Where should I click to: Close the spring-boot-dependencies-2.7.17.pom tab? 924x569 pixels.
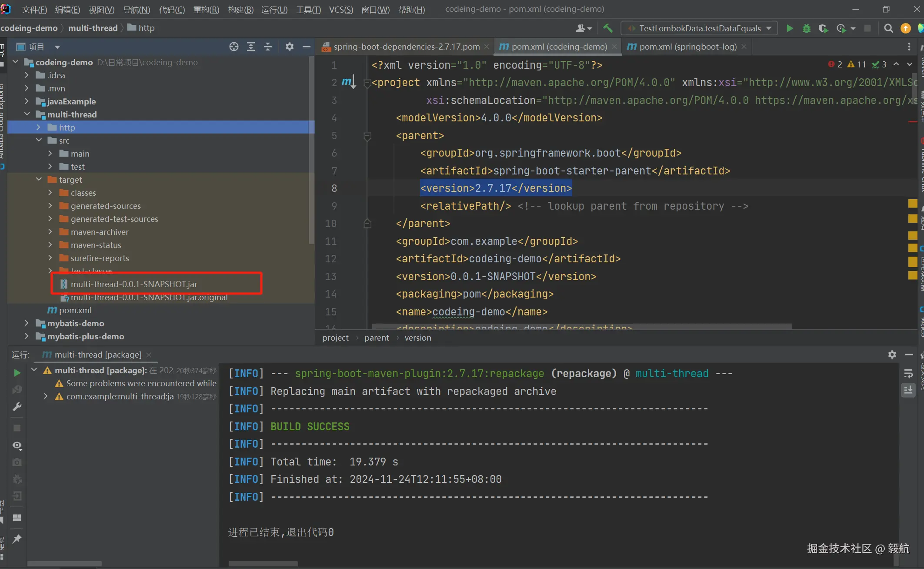point(487,47)
